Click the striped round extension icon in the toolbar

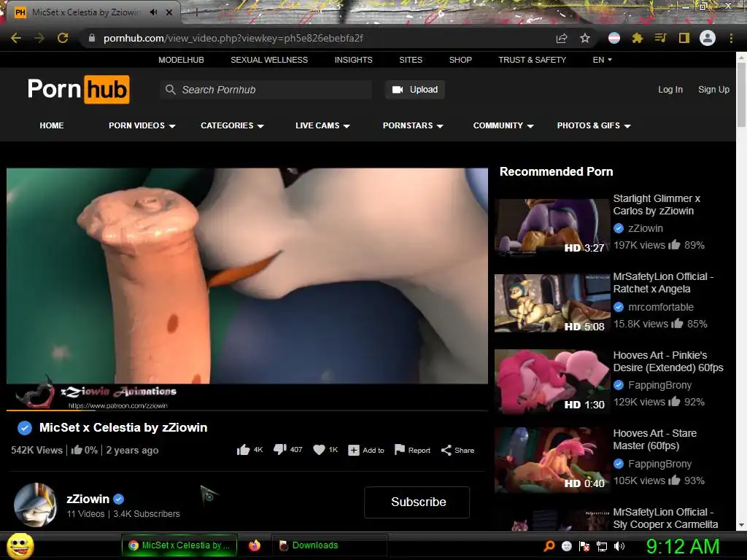pos(614,38)
